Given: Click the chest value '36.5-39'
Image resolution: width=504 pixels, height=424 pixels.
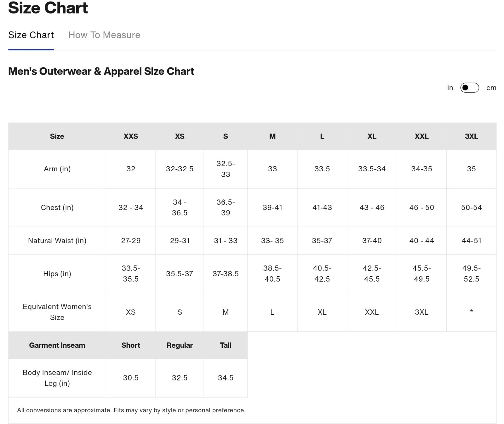Looking at the screenshot, I should (226, 208).
